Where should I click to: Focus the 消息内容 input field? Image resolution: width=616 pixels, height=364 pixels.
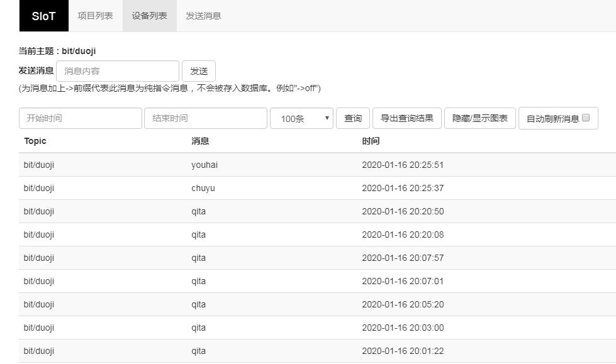click(118, 71)
